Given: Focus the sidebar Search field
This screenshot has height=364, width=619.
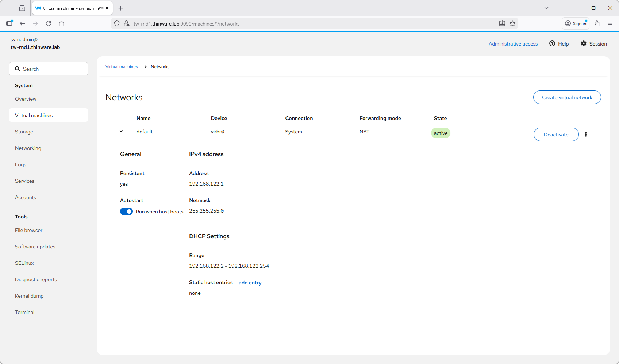Looking at the screenshot, I should (x=49, y=69).
